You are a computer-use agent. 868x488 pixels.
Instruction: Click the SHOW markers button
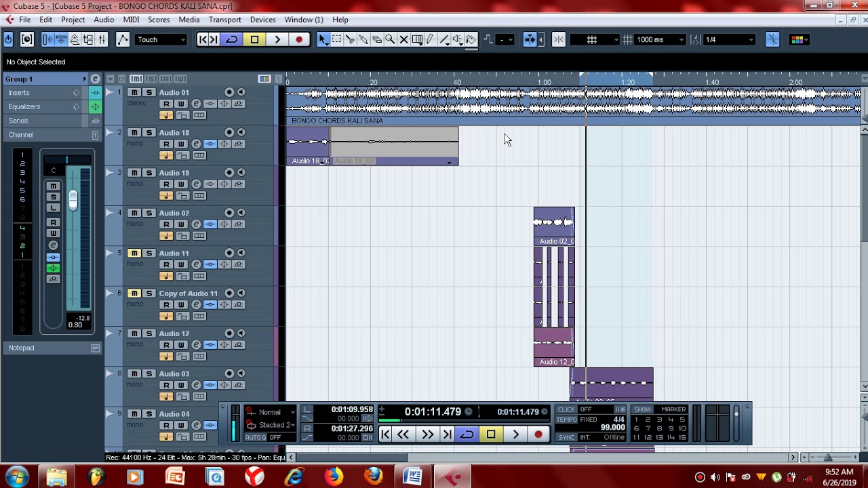642,409
